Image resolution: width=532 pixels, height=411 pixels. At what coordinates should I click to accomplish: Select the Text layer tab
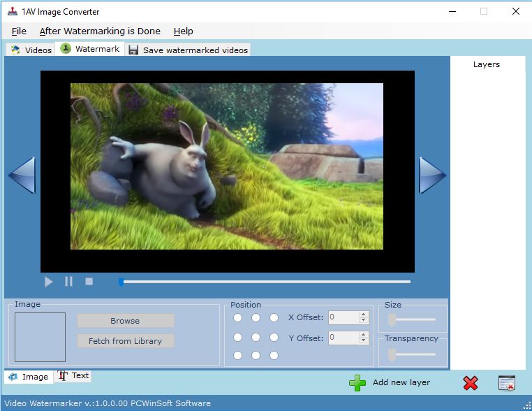[x=73, y=375]
